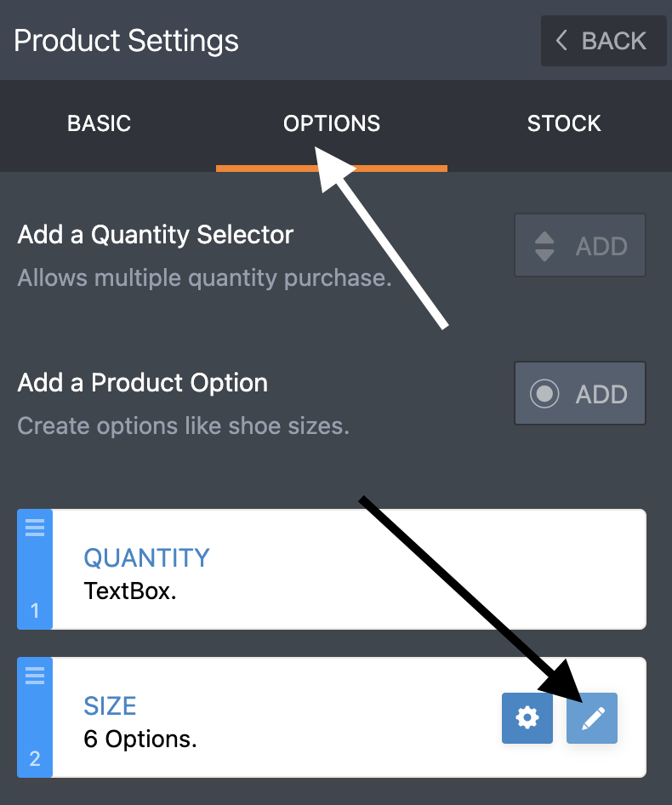Screen dimensions: 672x805
Task: Open the STOCK tab
Action: (564, 123)
